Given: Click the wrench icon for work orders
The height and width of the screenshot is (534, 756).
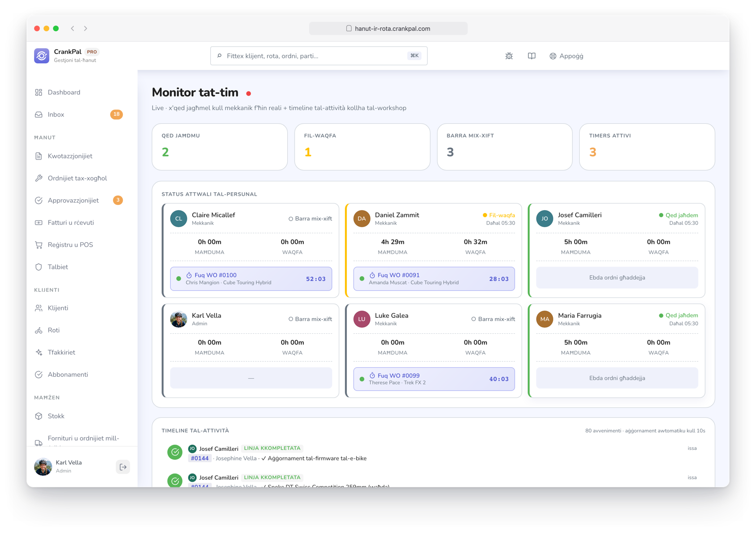Looking at the screenshot, I should (x=39, y=178).
